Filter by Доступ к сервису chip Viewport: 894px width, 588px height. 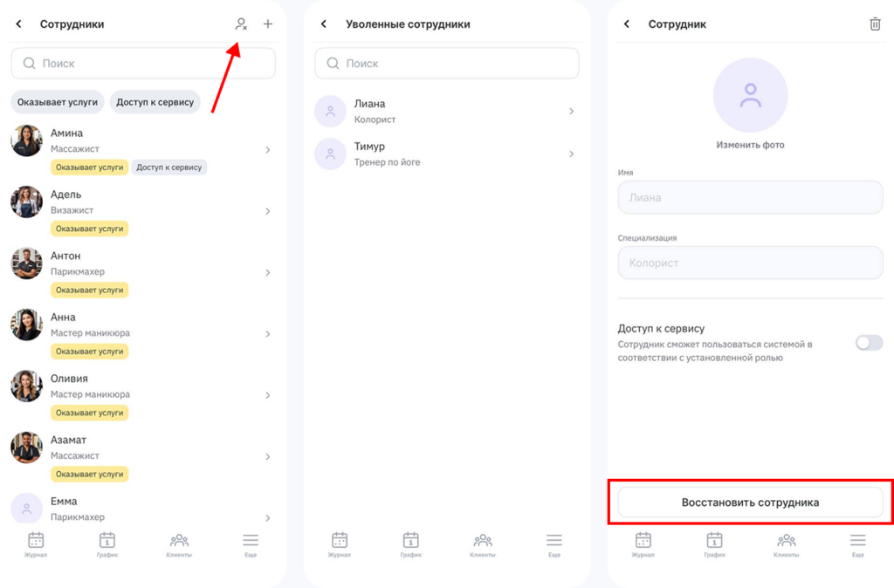coord(155,102)
